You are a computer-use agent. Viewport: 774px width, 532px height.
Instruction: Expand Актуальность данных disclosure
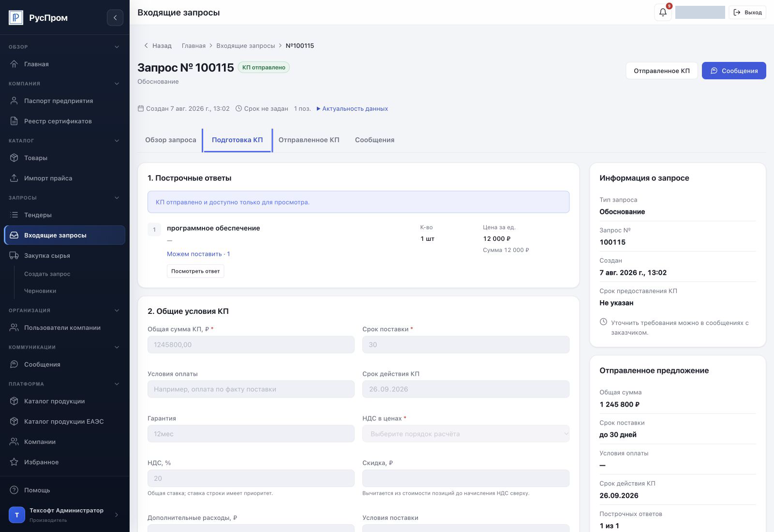pos(352,109)
